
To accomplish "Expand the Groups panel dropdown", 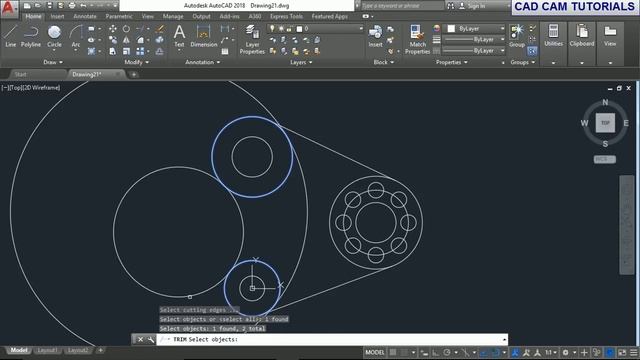I will [x=522, y=62].
